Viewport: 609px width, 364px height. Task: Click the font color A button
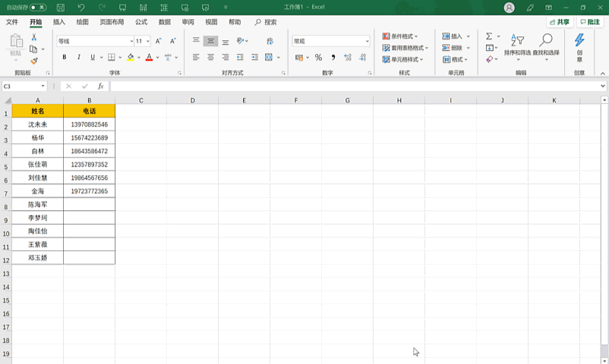149,57
